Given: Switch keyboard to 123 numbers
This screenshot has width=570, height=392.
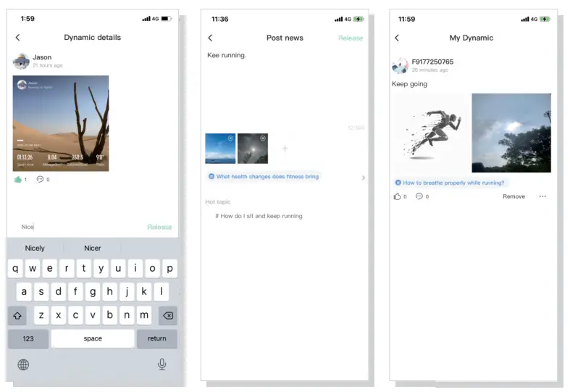Looking at the screenshot, I should pyautogui.click(x=28, y=338).
